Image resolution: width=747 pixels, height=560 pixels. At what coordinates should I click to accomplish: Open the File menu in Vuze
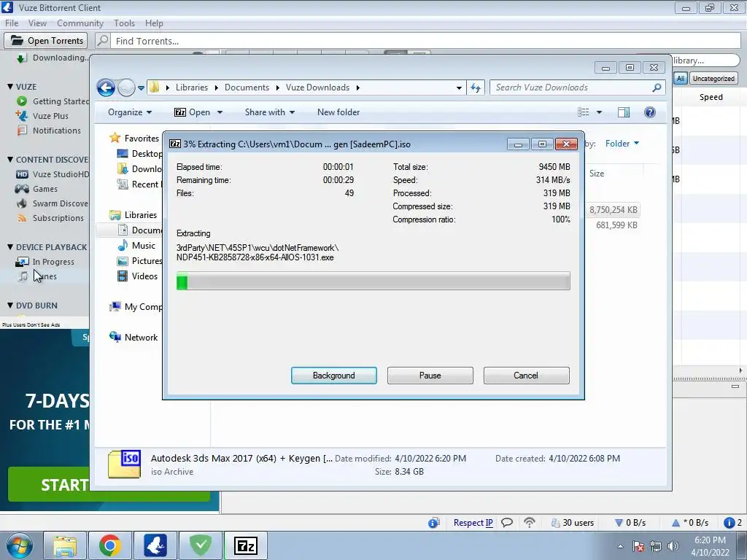[x=12, y=23]
